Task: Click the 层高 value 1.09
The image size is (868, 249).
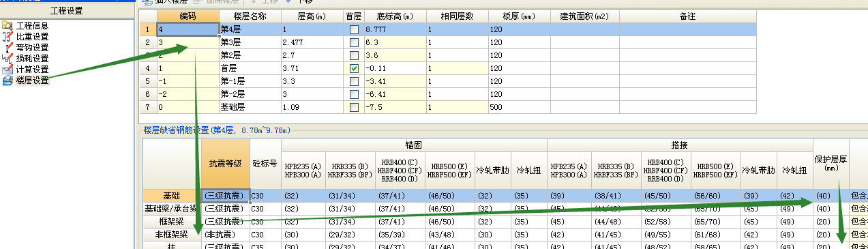Action: [x=312, y=107]
